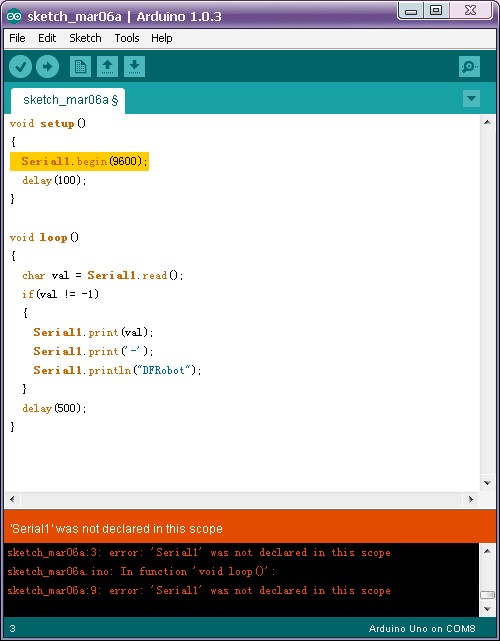The image size is (500, 641).
Task: Create a new sketch with the New icon
Action: 80,66
